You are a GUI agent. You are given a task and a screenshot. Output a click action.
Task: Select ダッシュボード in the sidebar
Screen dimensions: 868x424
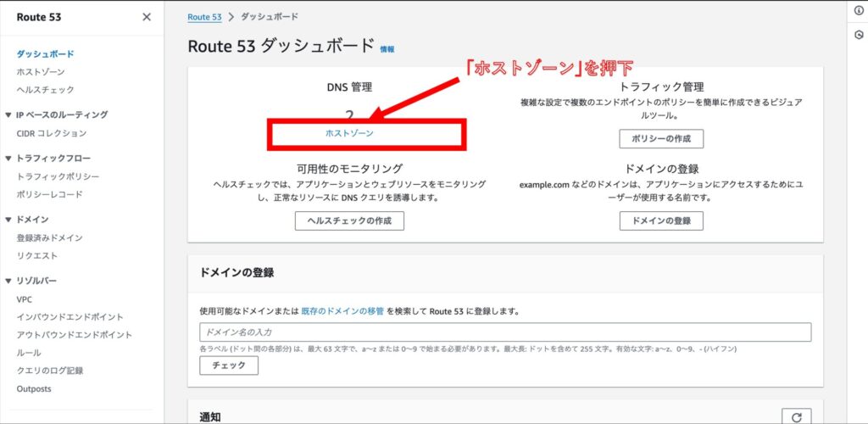[x=45, y=53]
